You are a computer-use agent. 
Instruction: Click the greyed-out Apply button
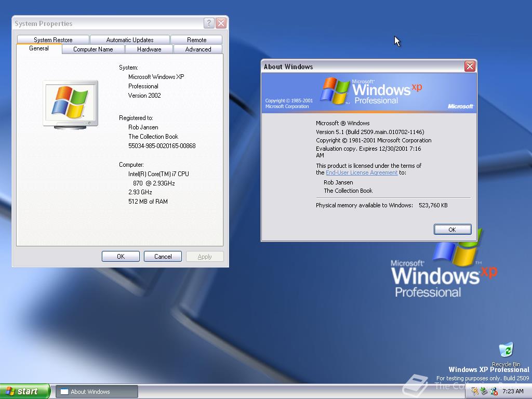205,257
